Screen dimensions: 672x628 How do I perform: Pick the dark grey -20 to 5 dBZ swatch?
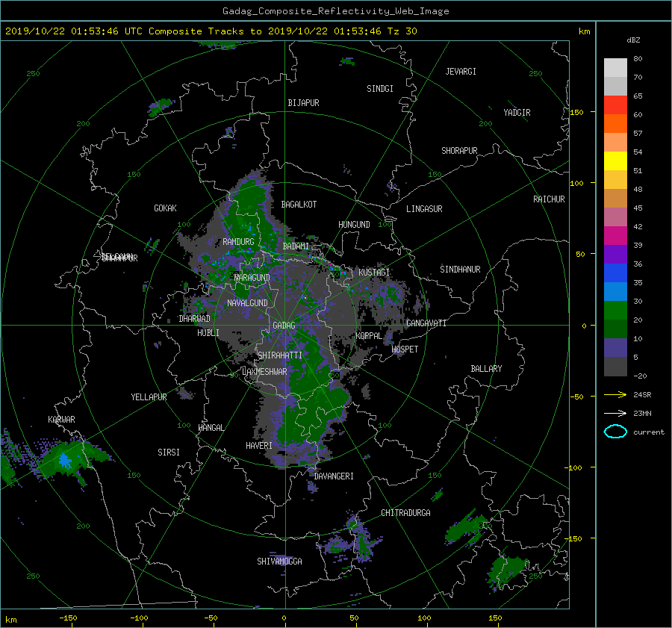tap(615, 367)
